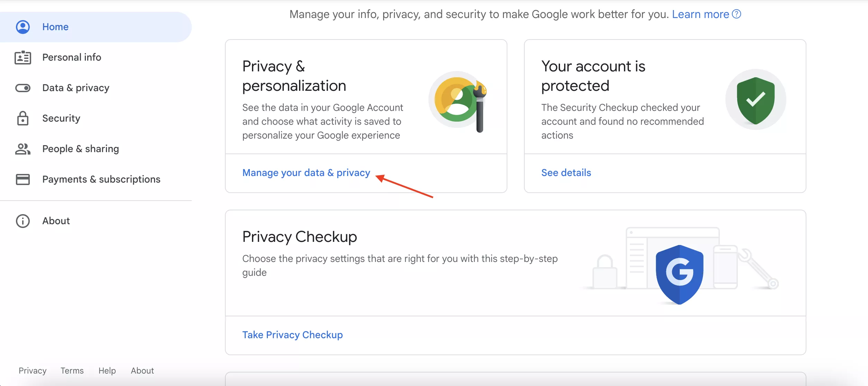Click the Data & privacy toggle icon
The width and height of the screenshot is (868, 386).
tap(23, 88)
